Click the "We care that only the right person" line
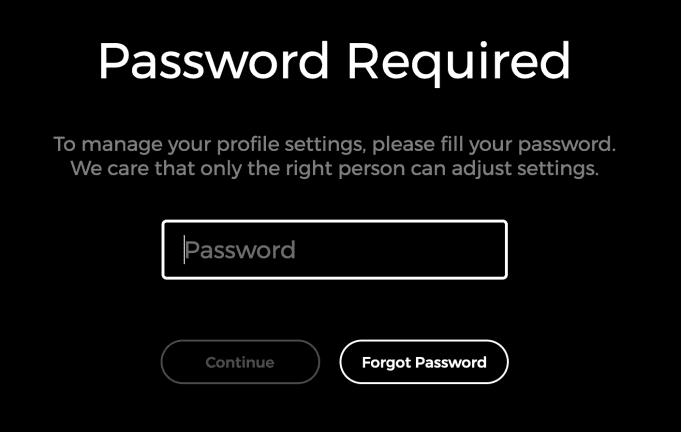 [334, 168]
